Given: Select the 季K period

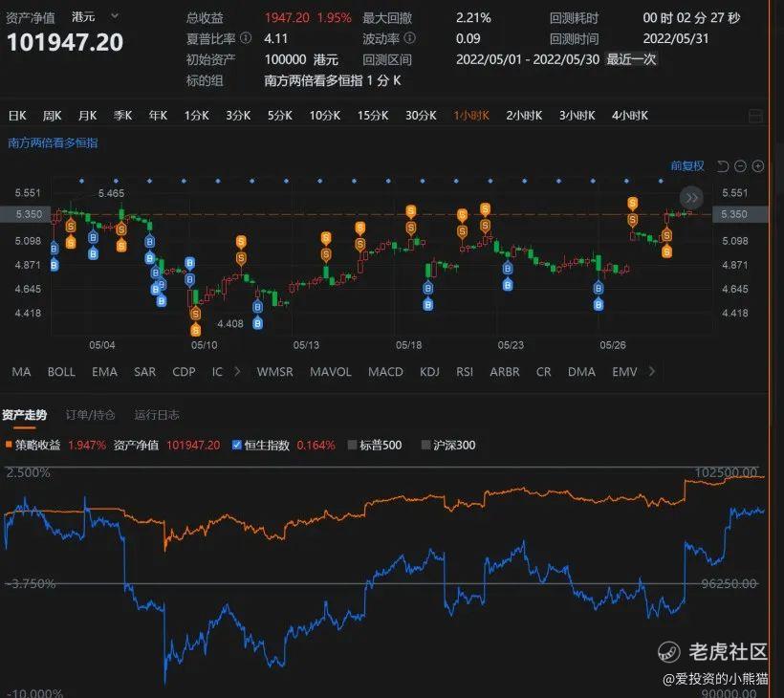Looking at the screenshot, I should pyautogui.click(x=122, y=116).
